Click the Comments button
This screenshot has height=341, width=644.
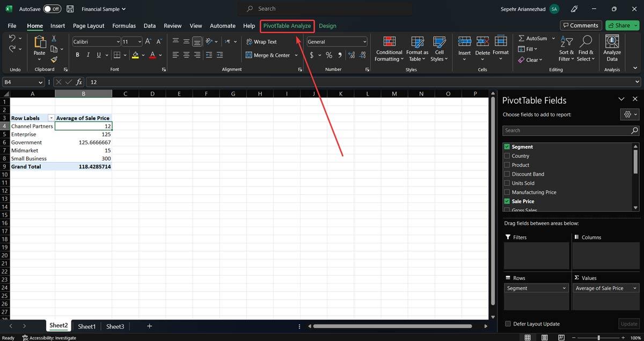pos(581,25)
